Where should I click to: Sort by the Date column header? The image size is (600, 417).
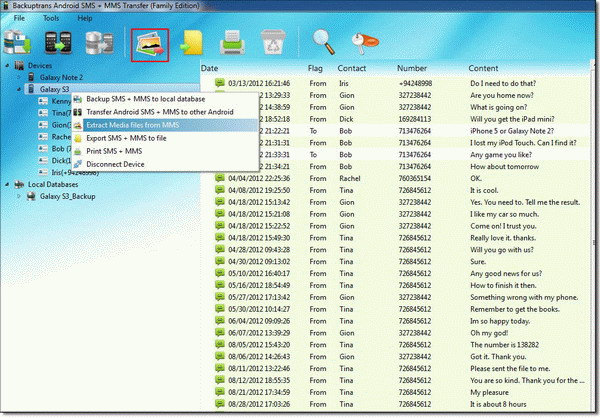(x=209, y=68)
